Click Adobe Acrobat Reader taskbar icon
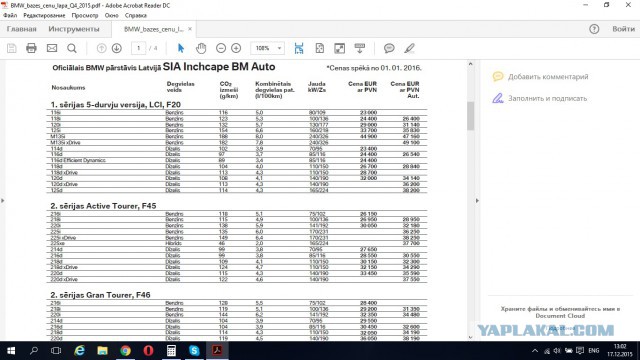The image size is (640, 360). 217,351
